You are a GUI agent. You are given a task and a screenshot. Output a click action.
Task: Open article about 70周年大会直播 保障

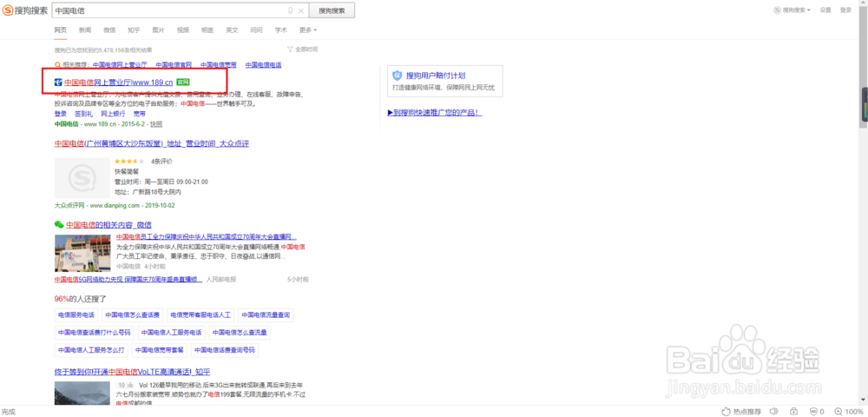click(207, 237)
